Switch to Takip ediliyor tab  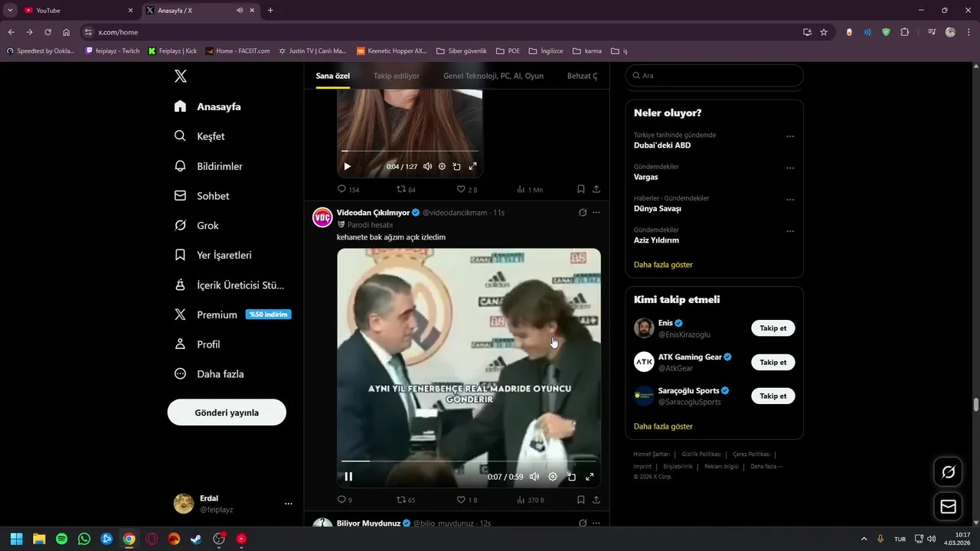[397, 76]
